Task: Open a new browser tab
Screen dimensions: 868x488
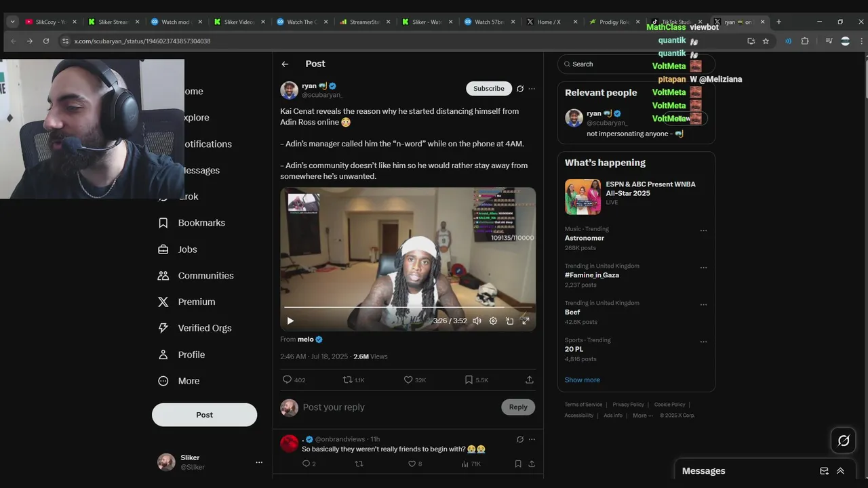Action: [x=778, y=22]
